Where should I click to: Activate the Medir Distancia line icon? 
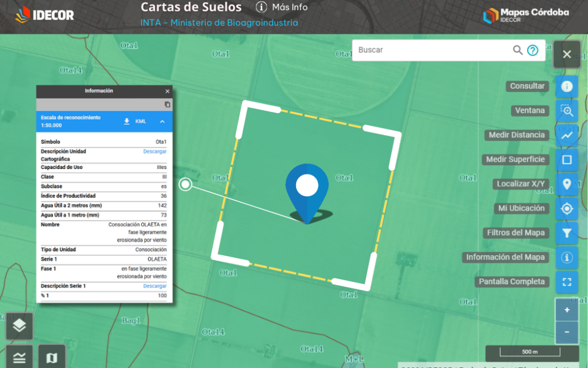(x=567, y=135)
